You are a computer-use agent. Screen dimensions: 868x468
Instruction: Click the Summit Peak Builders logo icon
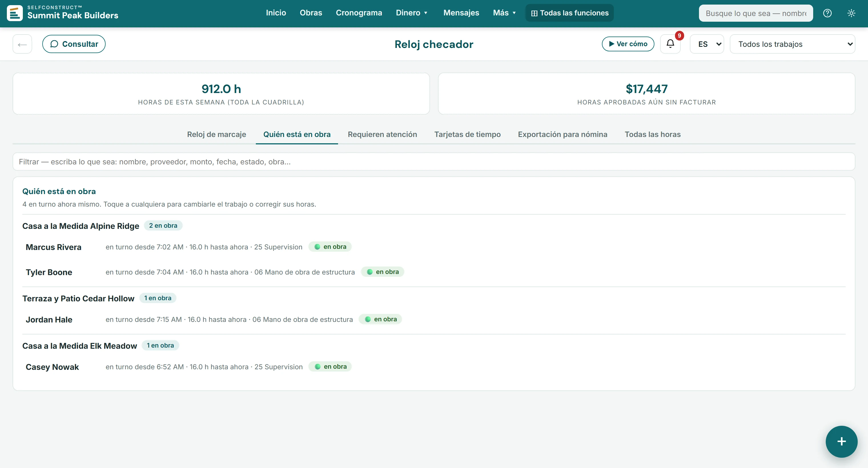pos(15,13)
